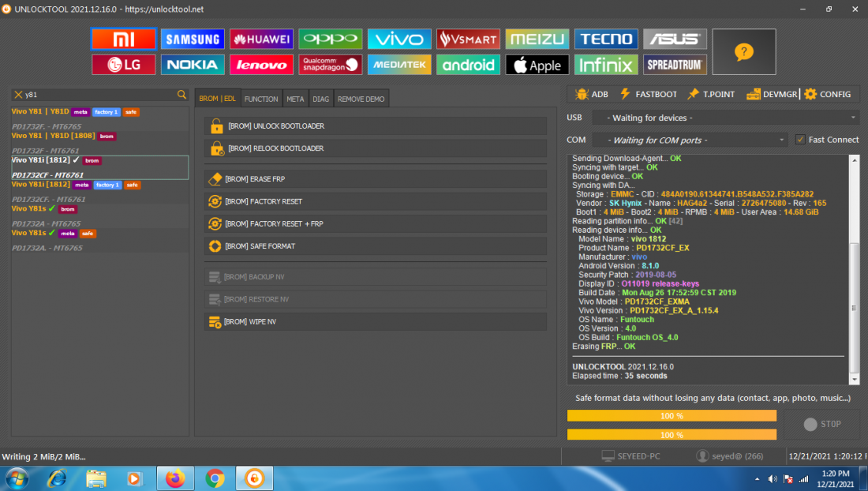Select the OPPO brand tile

pyautogui.click(x=331, y=39)
